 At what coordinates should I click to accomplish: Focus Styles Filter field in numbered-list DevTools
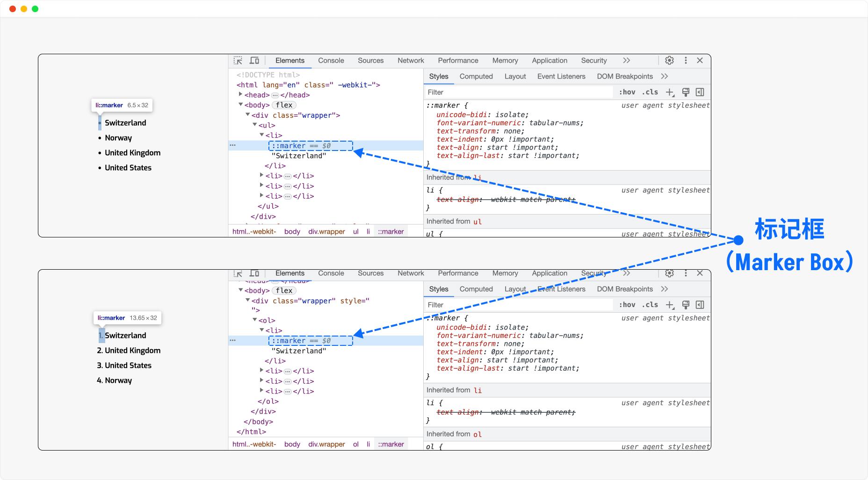pos(519,305)
